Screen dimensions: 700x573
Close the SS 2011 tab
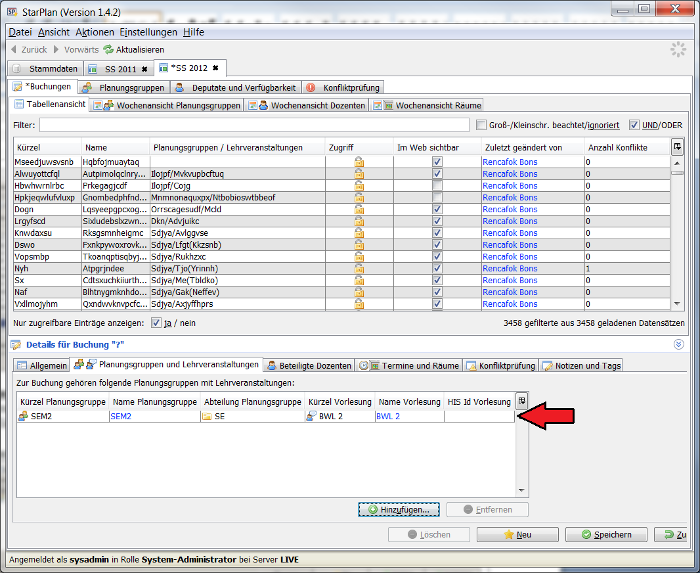point(144,69)
